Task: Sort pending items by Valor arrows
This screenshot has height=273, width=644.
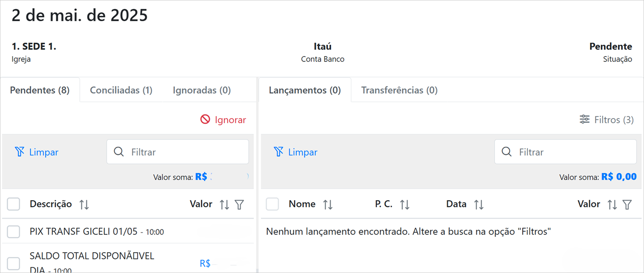Action: [224, 204]
